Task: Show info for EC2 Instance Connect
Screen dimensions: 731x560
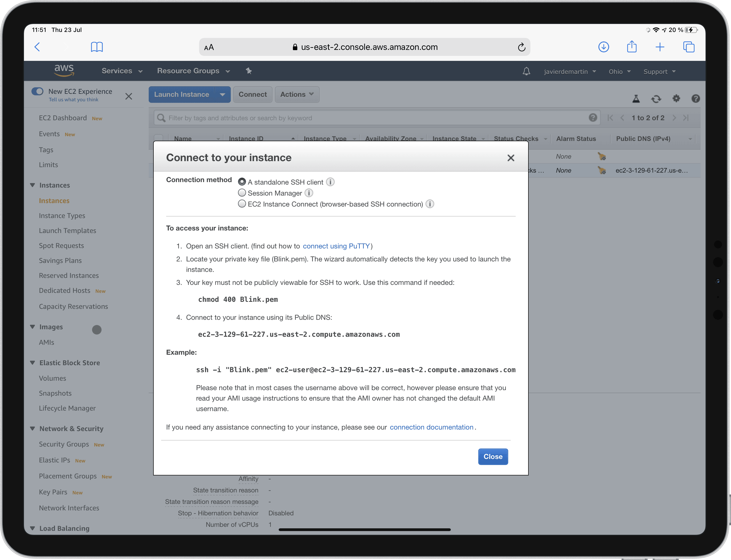Action: coord(430,204)
